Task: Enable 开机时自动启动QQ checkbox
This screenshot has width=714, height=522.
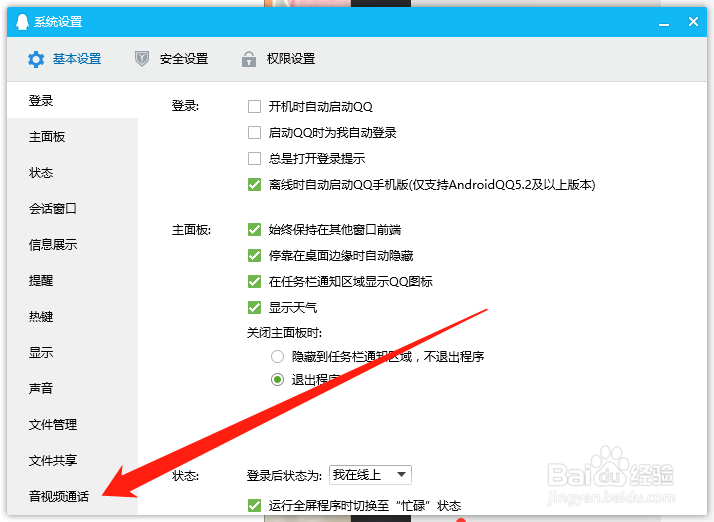Action: 255,107
